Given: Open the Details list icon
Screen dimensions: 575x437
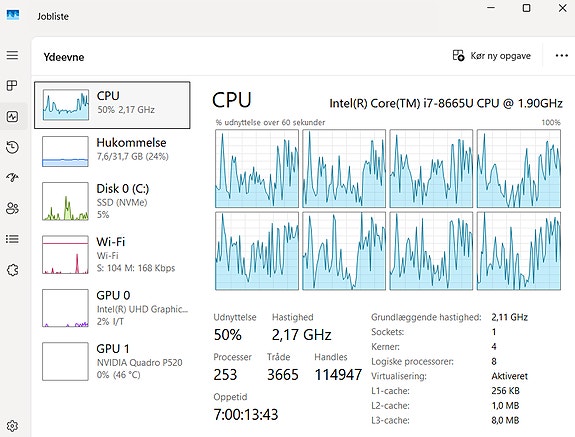Looking at the screenshot, I should point(12,239).
